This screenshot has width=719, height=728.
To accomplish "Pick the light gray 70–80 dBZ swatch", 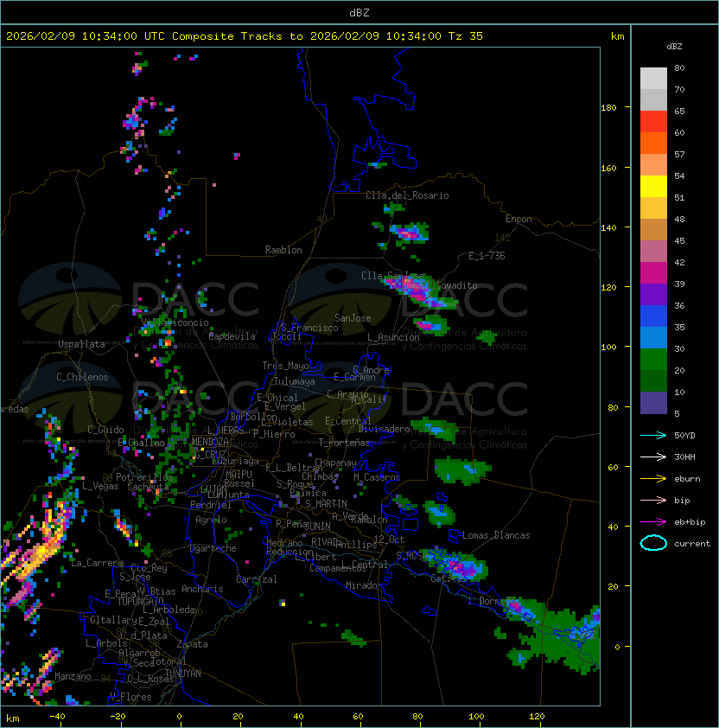I will tap(653, 78).
